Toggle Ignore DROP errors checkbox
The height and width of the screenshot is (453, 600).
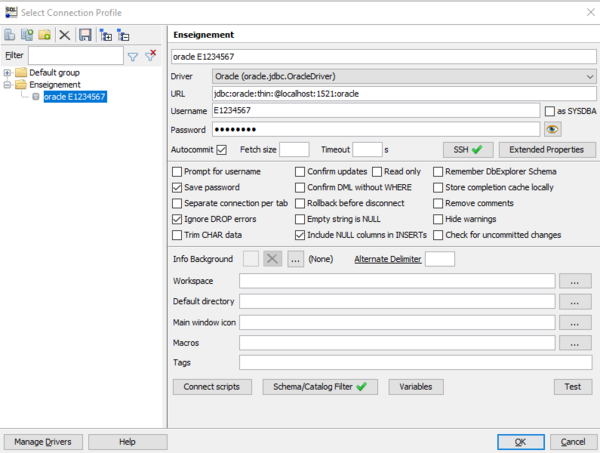click(x=177, y=219)
